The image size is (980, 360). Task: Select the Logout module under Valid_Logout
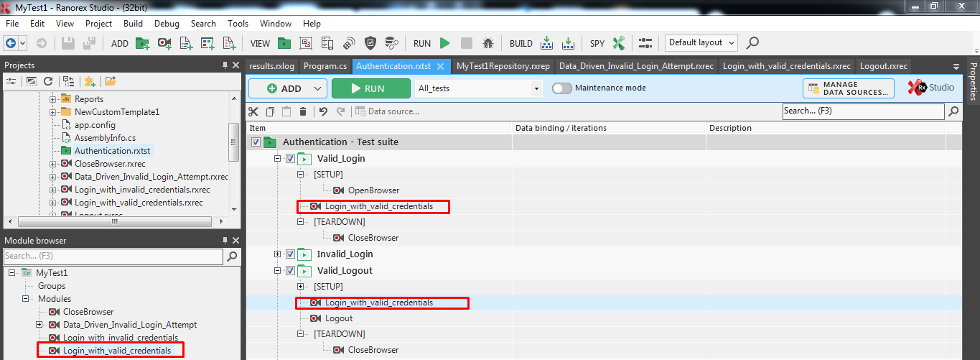(339, 318)
